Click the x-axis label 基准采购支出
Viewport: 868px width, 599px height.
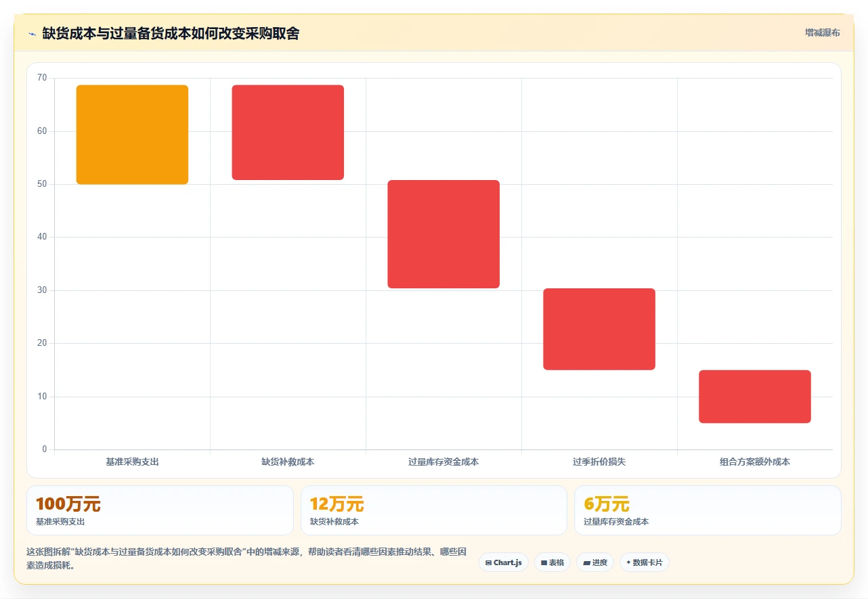tap(132, 462)
